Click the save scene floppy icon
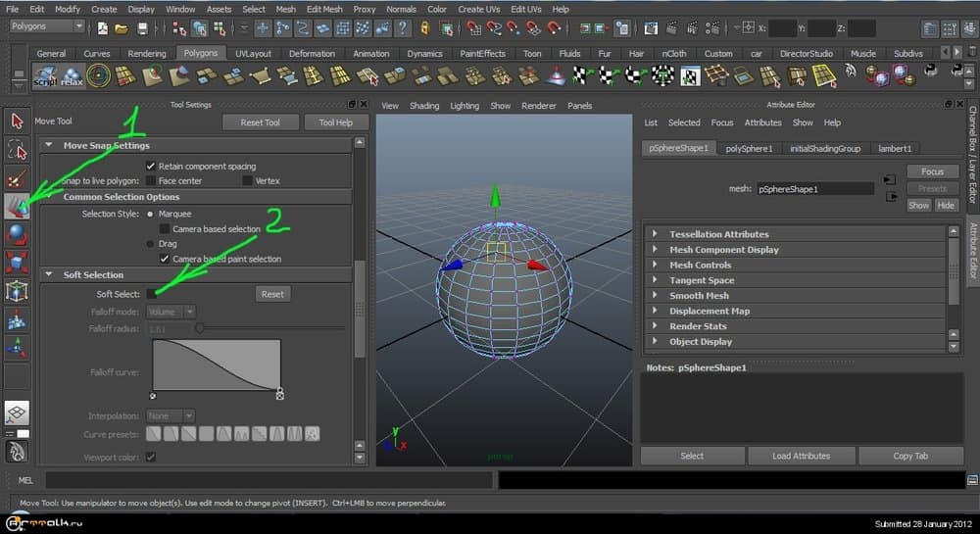Screen dimensions: 980x534 (143, 28)
